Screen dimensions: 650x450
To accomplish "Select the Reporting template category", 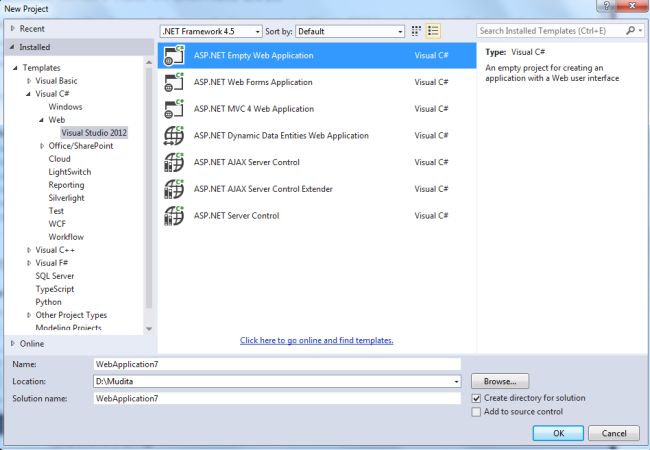I will 66,185.
